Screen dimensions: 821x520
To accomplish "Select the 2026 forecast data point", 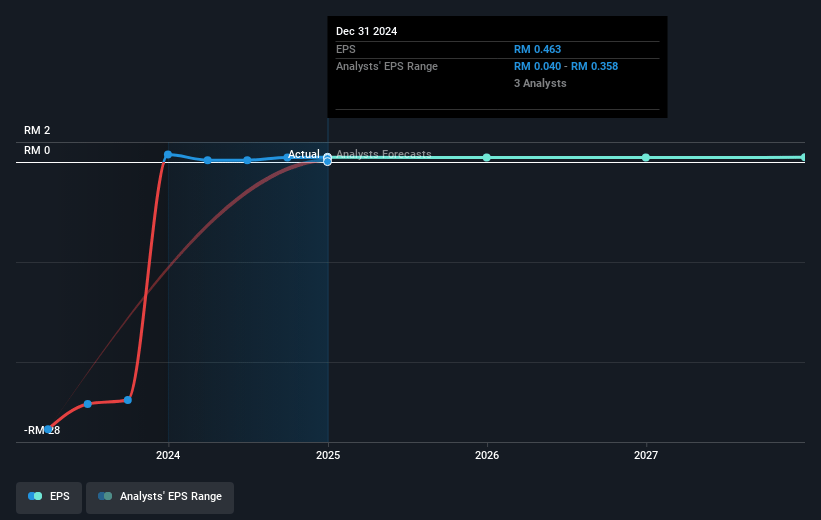I will 486,158.
